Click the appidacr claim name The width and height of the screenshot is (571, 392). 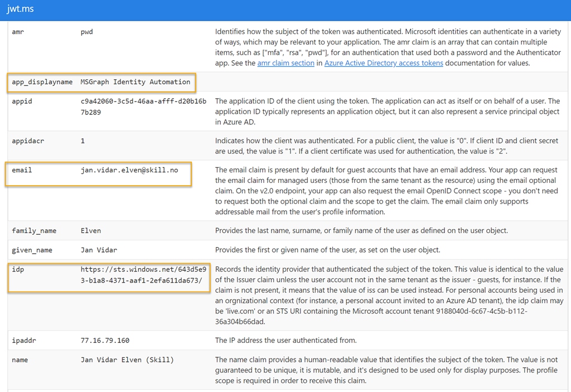pos(28,141)
